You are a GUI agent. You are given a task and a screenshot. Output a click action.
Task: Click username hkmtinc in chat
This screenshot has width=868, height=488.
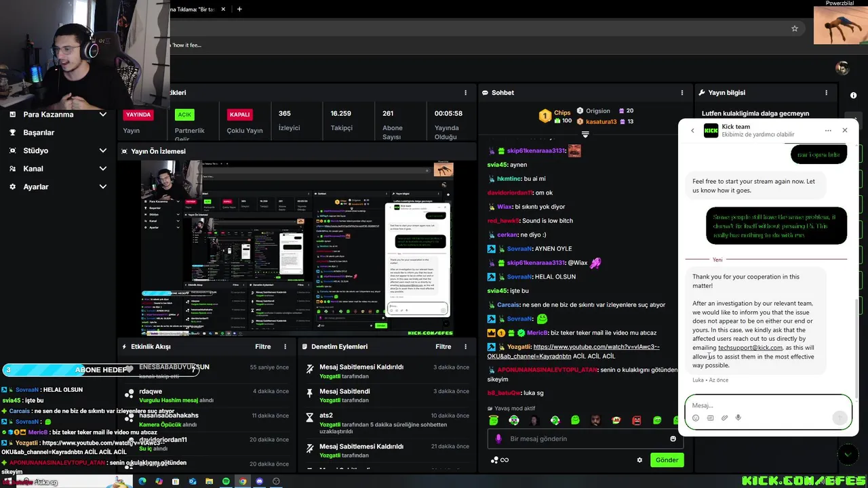[x=510, y=178]
